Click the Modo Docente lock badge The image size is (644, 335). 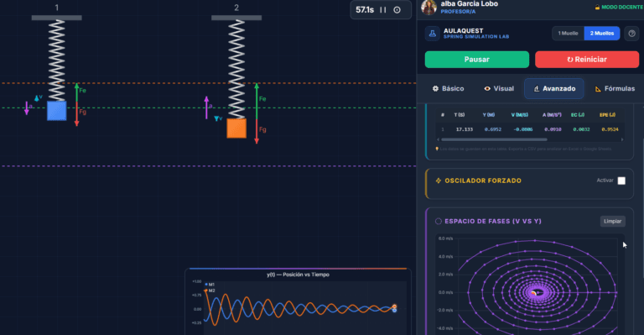coord(619,8)
